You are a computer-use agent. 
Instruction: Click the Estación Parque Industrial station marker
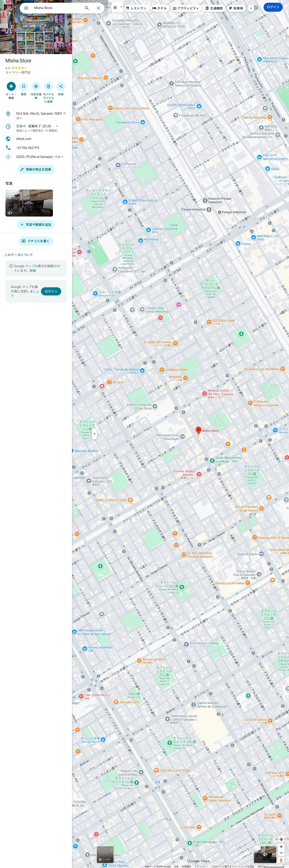point(205,201)
